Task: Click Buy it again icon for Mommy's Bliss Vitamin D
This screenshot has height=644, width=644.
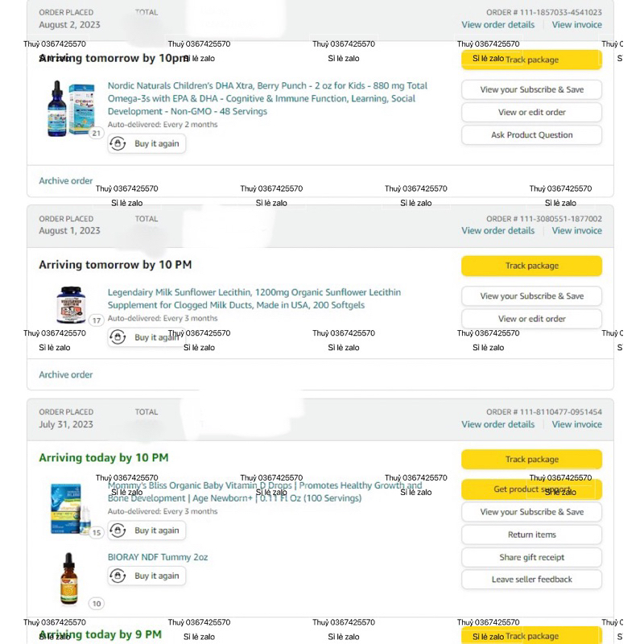Action: (x=118, y=530)
